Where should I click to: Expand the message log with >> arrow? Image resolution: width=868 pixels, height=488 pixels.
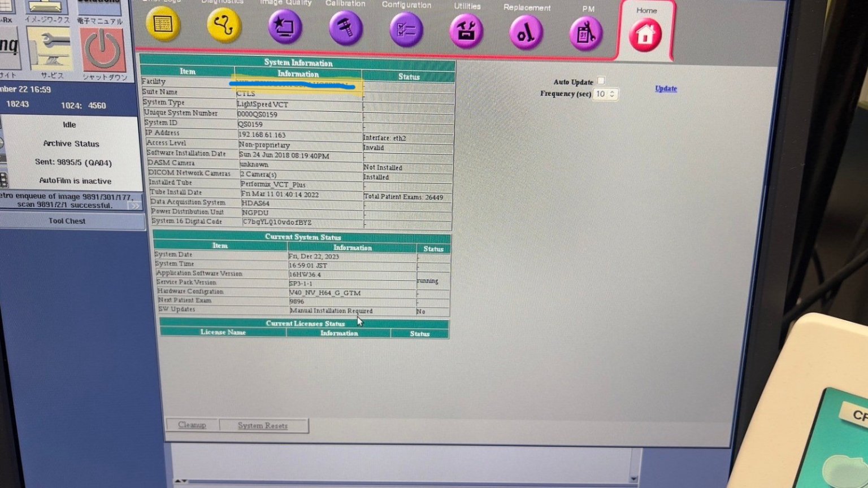(134, 206)
